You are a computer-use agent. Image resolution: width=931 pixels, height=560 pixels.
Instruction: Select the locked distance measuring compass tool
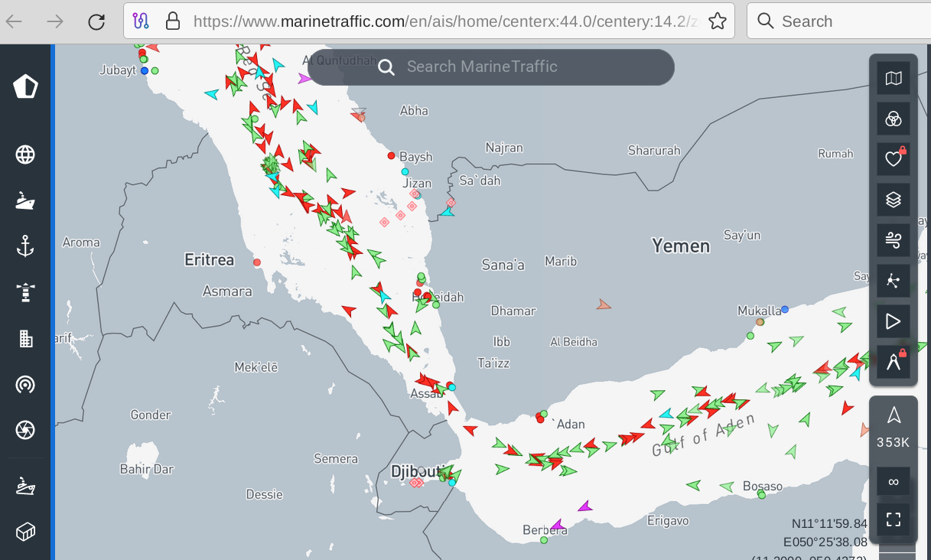[x=893, y=362]
